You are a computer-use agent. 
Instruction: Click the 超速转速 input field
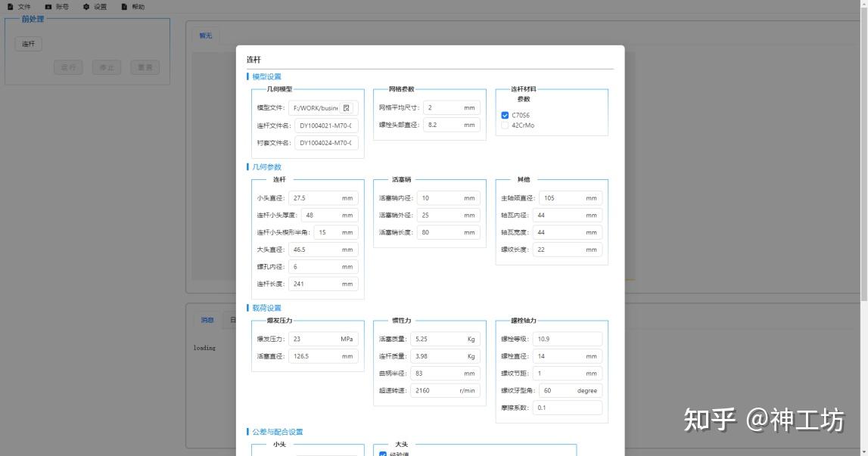tap(445, 391)
